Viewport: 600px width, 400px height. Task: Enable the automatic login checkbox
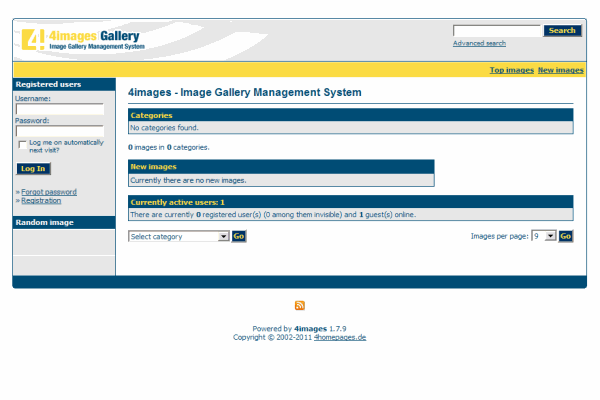click(22, 145)
